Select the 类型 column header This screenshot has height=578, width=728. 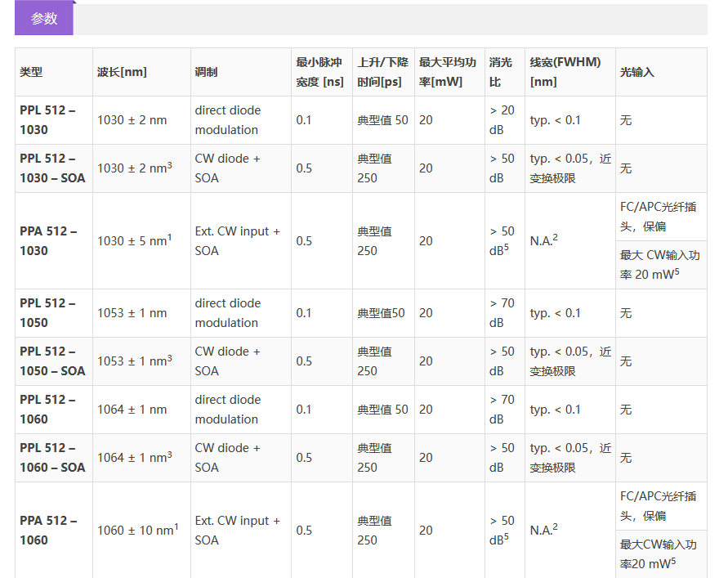coord(31,72)
